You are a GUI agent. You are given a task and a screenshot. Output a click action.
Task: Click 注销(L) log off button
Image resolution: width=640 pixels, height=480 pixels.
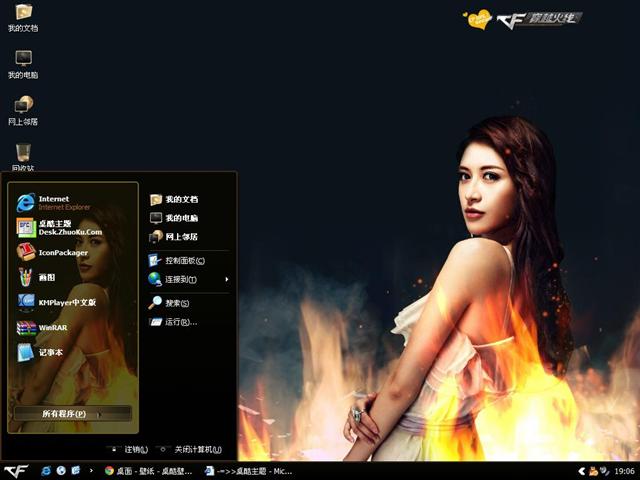(129, 449)
